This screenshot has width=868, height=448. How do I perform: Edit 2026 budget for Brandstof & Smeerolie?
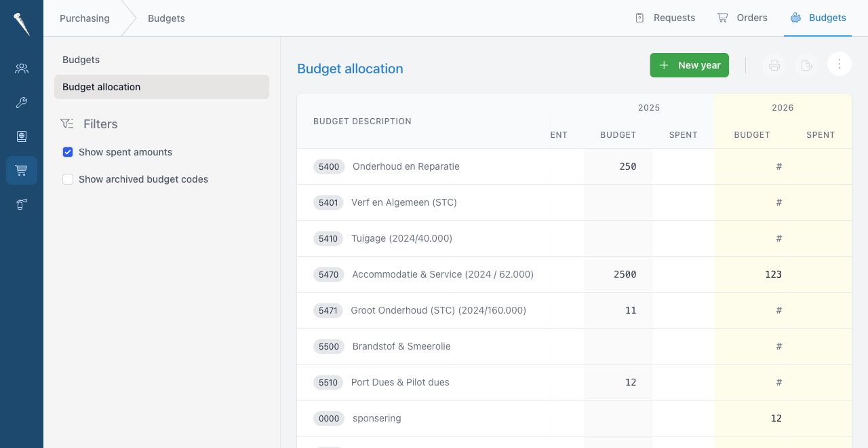tap(752, 346)
